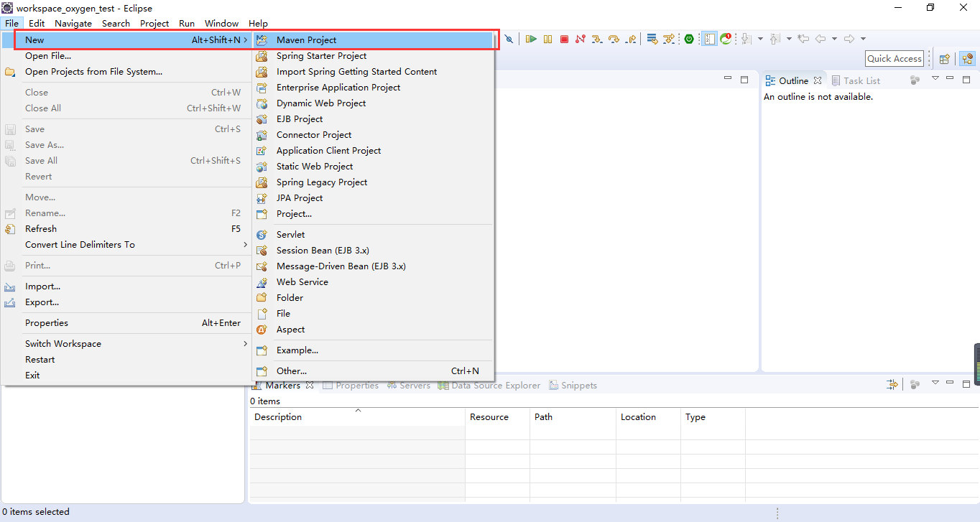
Task: Click the Last Edit Location icon
Action: coord(803,39)
